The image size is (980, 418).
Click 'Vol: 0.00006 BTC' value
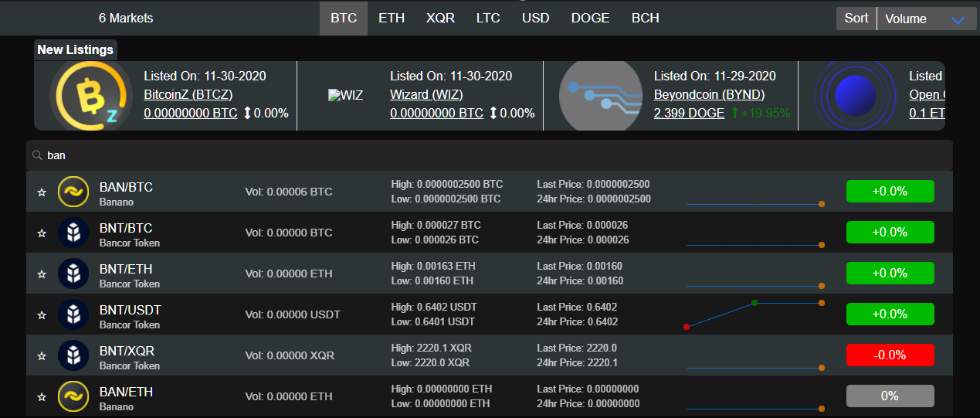289,192
